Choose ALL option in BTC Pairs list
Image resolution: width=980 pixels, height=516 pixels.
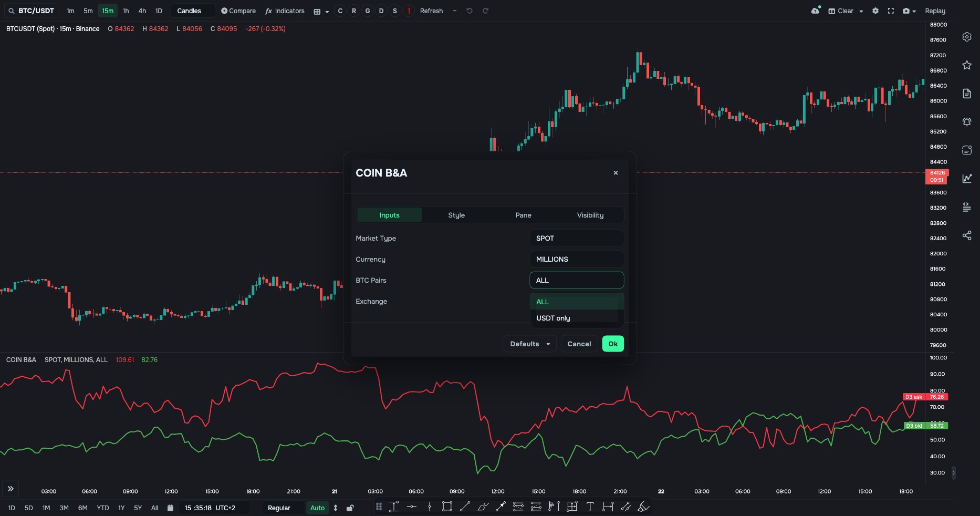[x=577, y=302]
